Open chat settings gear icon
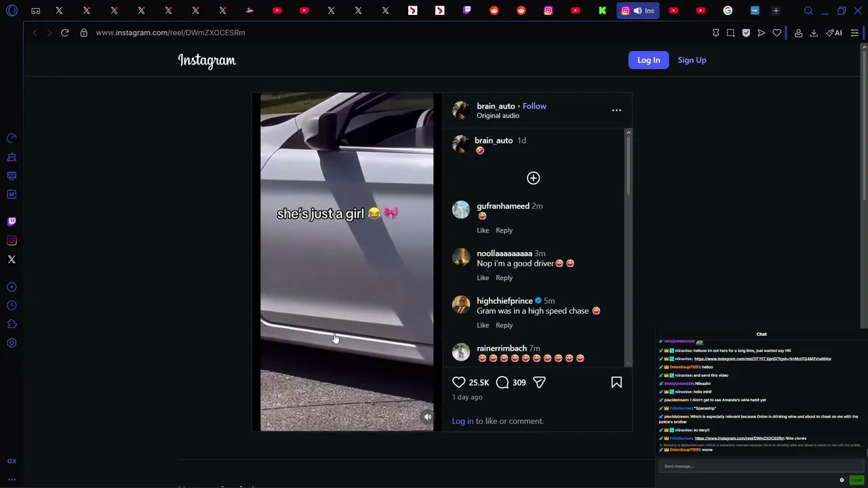Viewport: 868px width, 488px height. 842,480
